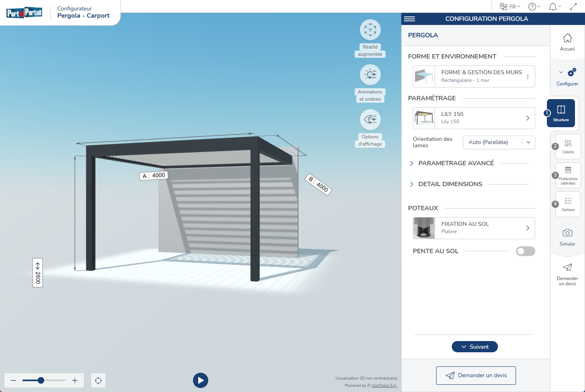Viewport: 585px width, 392px height.
Task: Open the Fixation au sol Platine option
Action: coord(474,228)
